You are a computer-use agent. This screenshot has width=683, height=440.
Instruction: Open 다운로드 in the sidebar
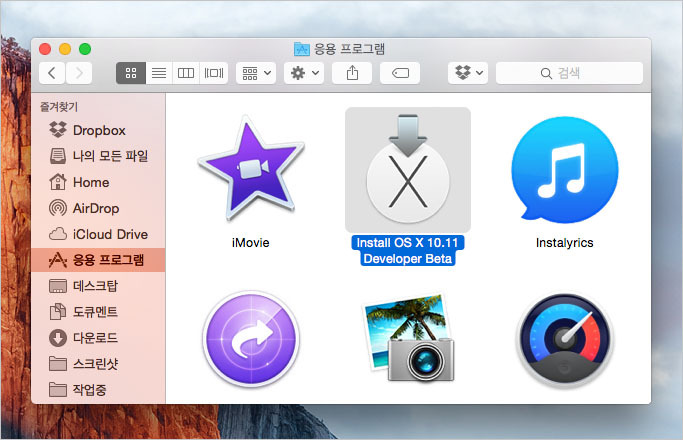pos(98,338)
